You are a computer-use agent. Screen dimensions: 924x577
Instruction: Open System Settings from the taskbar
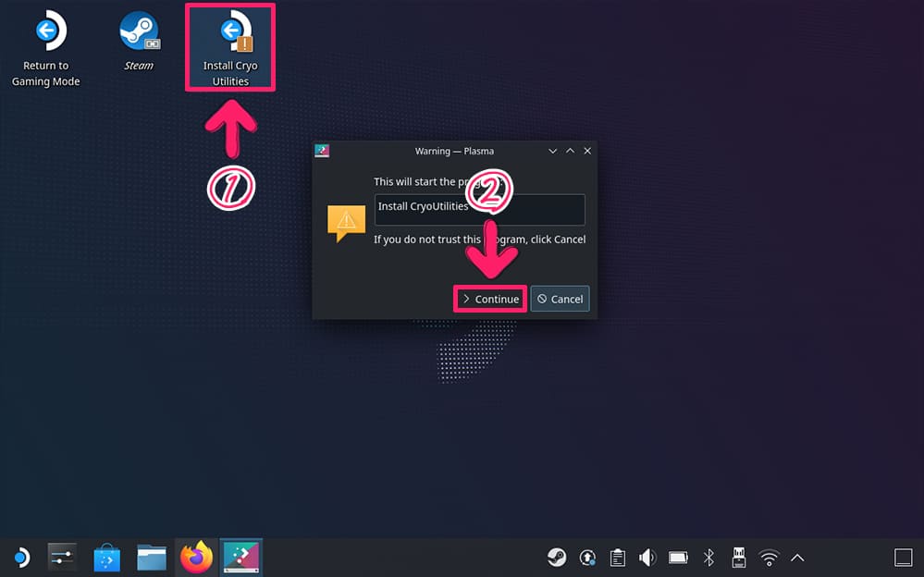[x=62, y=557]
